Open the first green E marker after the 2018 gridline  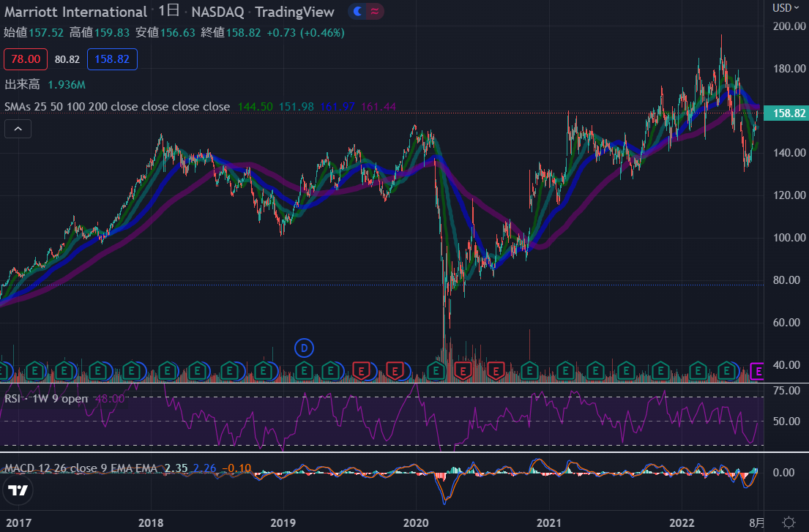(x=167, y=371)
